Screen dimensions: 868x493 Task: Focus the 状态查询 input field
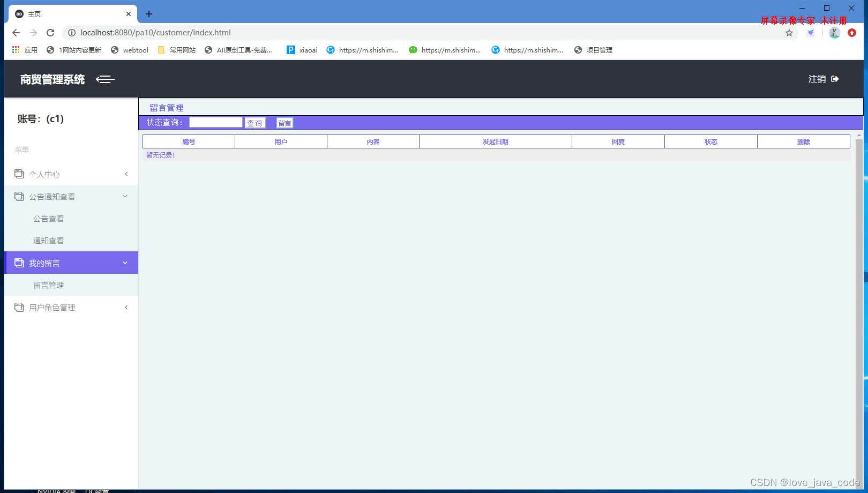coord(216,122)
